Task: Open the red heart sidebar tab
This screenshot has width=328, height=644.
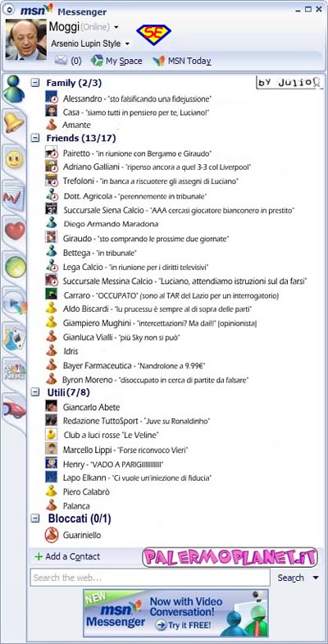Action: coord(15,231)
